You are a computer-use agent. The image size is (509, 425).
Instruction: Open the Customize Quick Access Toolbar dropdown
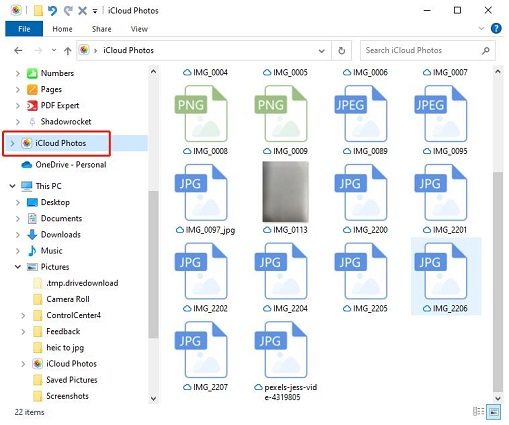pyautogui.click(x=95, y=11)
